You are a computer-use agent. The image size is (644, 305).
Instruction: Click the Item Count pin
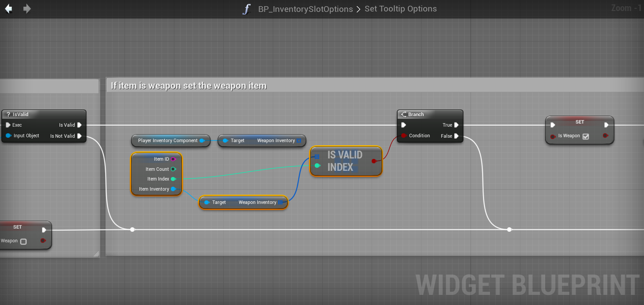click(173, 169)
